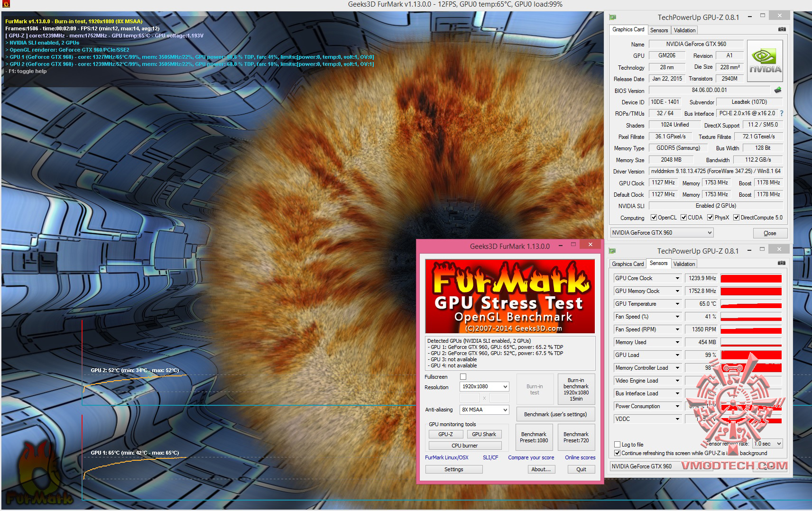Minimize the GPU-Z Sensors window
The width and height of the screenshot is (812, 511).
pos(749,250)
